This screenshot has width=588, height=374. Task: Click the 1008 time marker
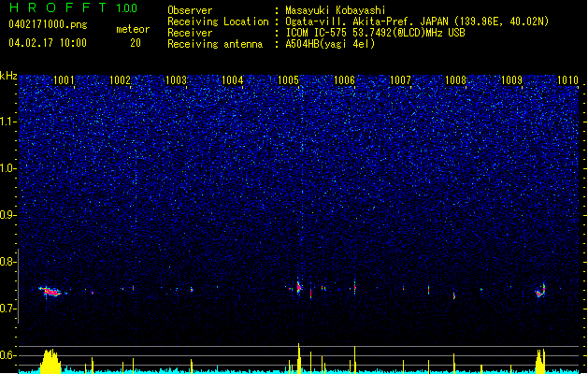455,80
